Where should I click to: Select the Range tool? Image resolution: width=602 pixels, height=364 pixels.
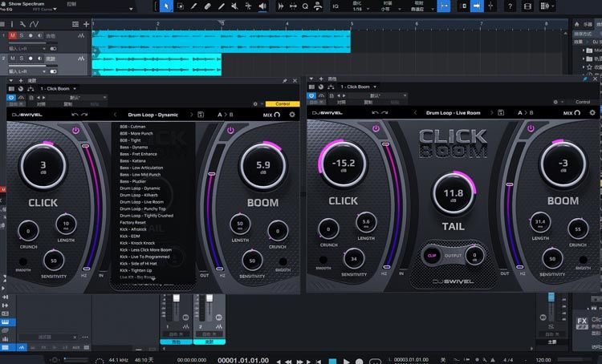click(x=180, y=6)
